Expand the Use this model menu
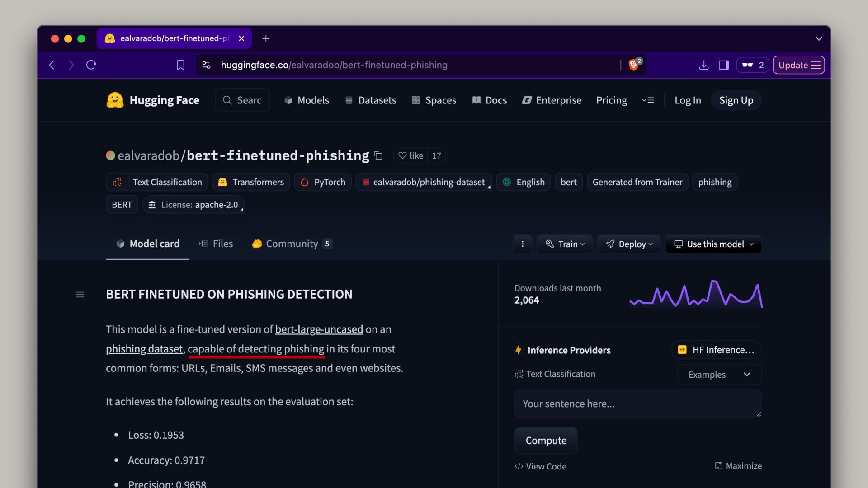 713,244
